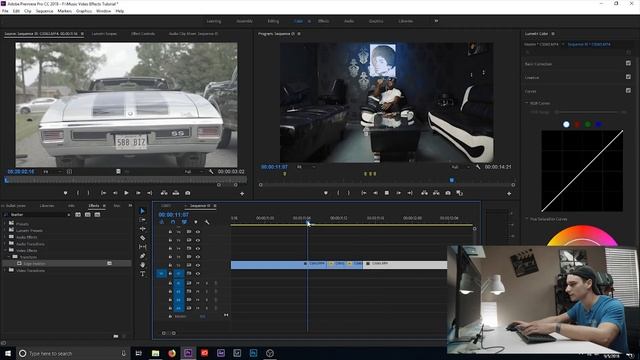The height and width of the screenshot is (360, 640).
Task: Go to Out in Program monitor
Action: [x=410, y=193]
